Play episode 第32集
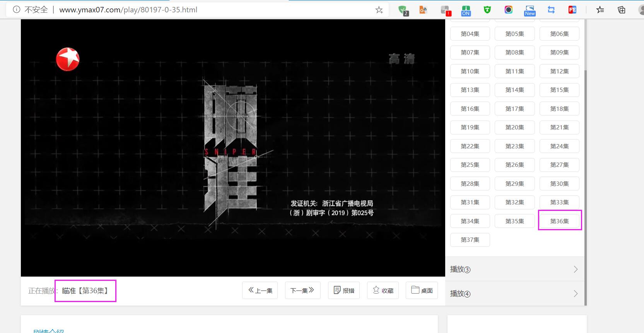Screen dimensions: 644x333 point(515,202)
